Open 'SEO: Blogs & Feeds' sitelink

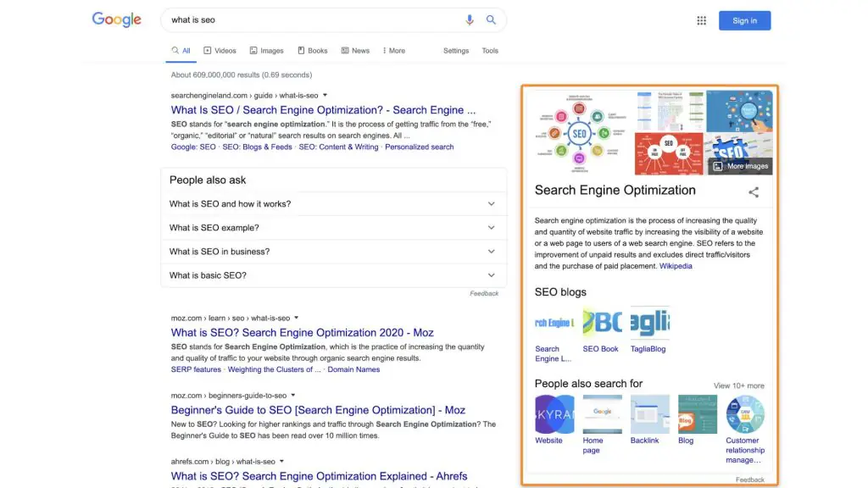[257, 147]
